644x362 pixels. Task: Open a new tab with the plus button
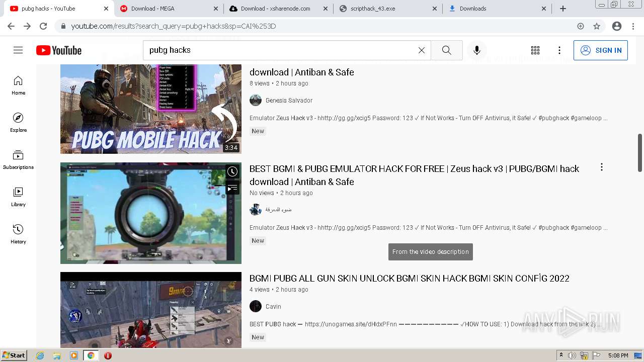563,9
